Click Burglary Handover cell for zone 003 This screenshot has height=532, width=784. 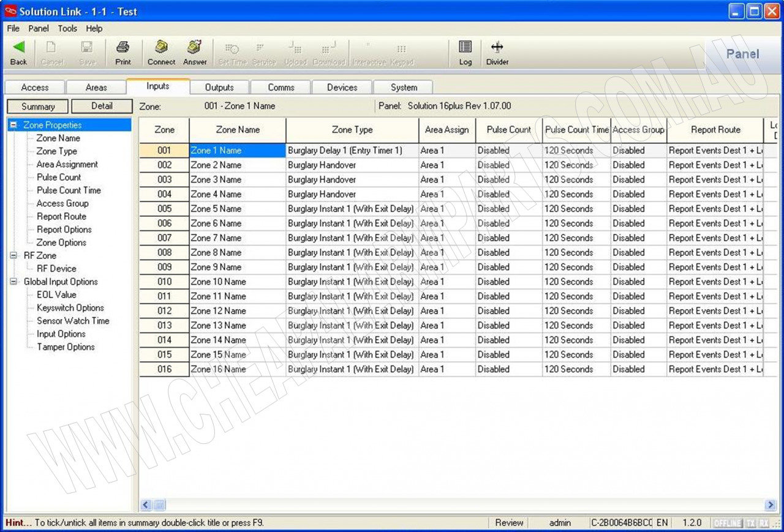click(x=352, y=180)
